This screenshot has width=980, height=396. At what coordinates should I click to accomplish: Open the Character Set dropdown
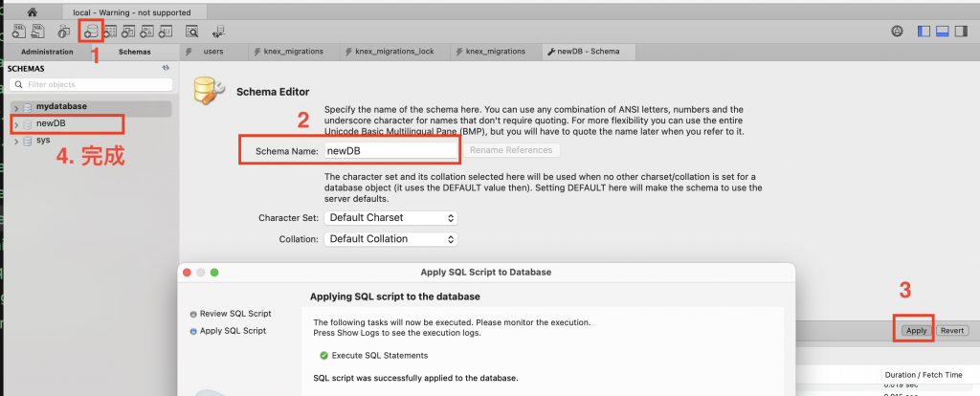(x=390, y=218)
